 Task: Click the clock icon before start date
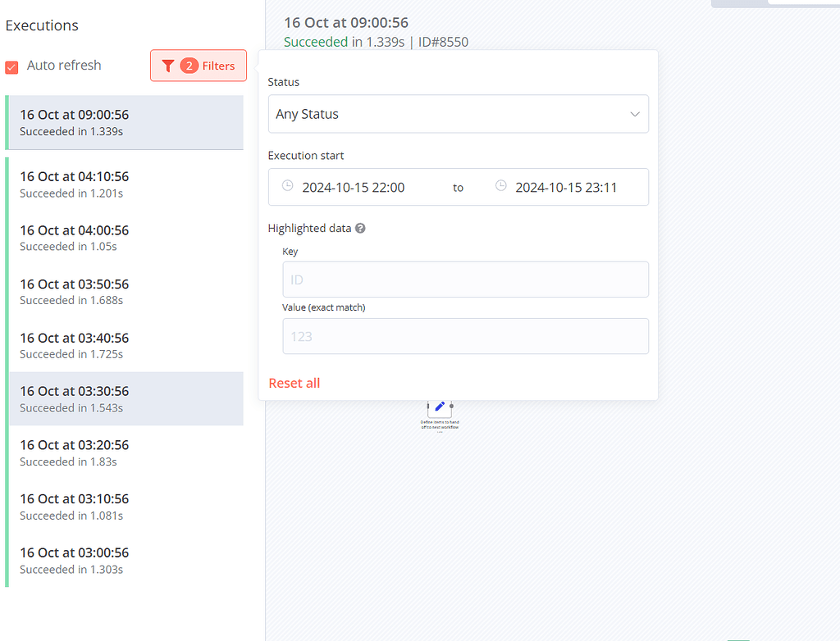[x=287, y=186]
